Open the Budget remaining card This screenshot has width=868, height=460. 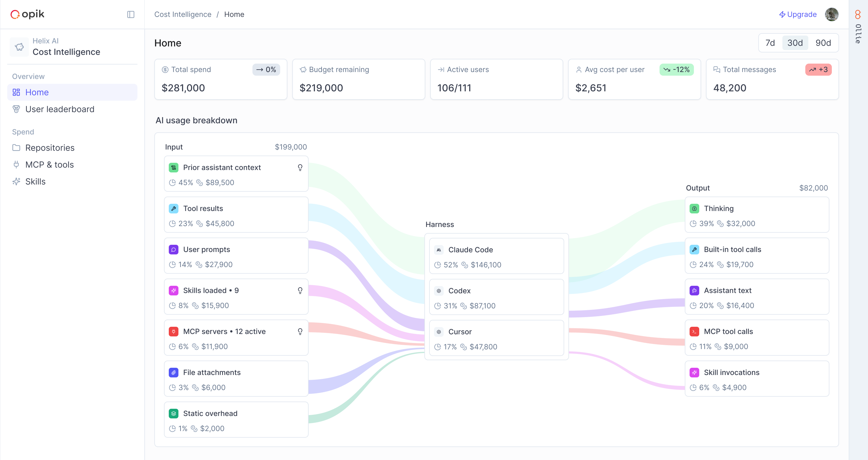point(359,79)
